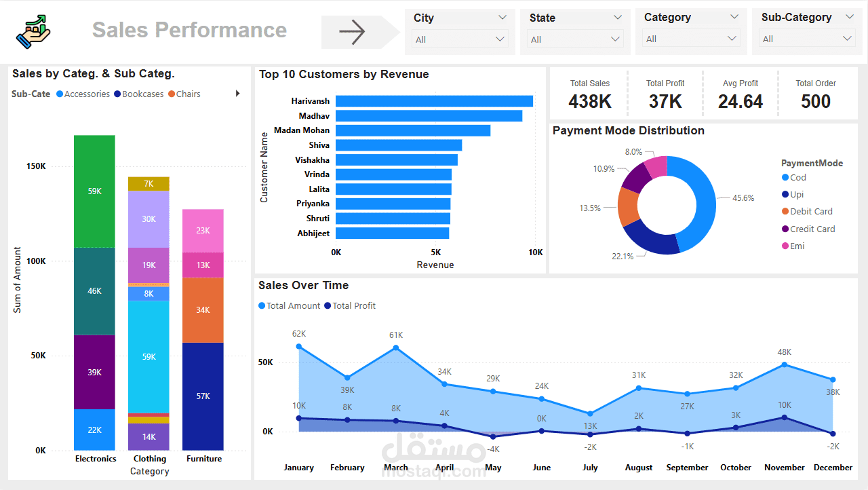
Task: Click the November 48K data point
Action: [x=785, y=364]
